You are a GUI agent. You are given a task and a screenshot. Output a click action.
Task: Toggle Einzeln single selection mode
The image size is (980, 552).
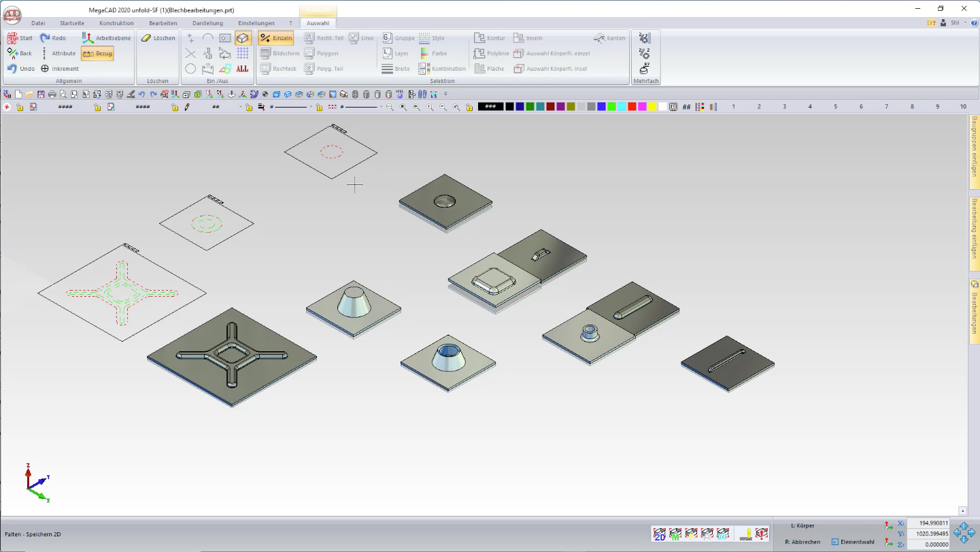[275, 38]
